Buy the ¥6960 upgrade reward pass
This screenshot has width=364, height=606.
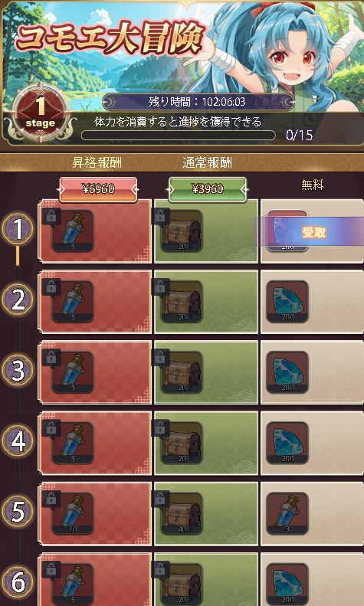coord(98,189)
